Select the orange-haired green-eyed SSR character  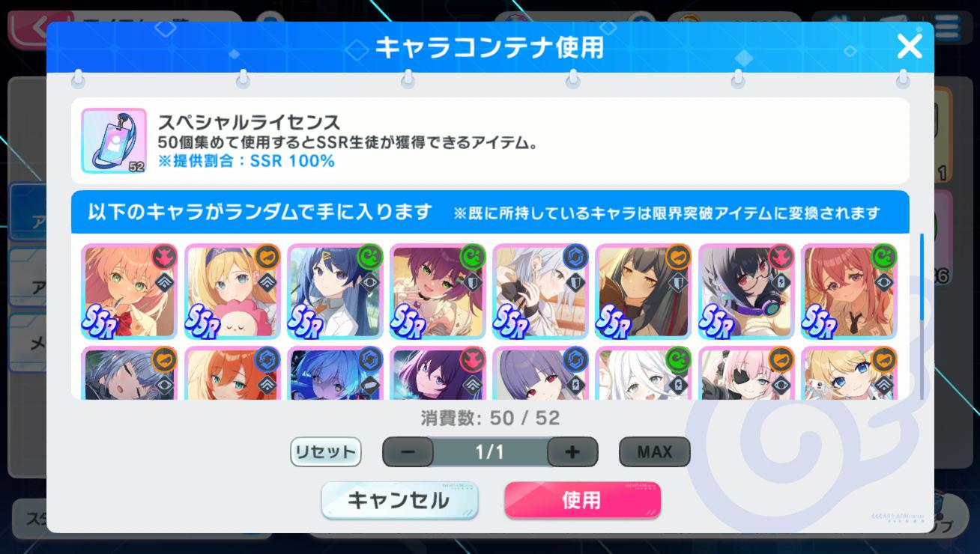(x=129, y=291)
